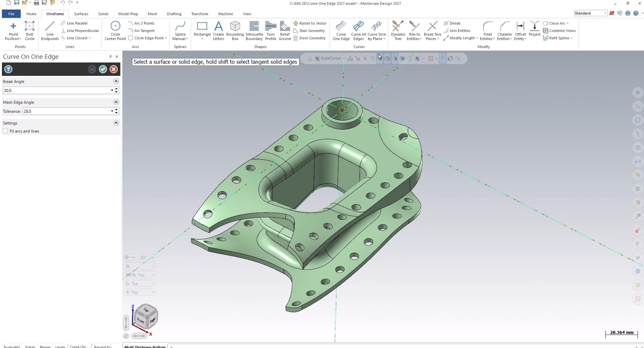Click Line Perpendicular in the ribbon
This screenshot has height=348, width=644.
[80, 30]
